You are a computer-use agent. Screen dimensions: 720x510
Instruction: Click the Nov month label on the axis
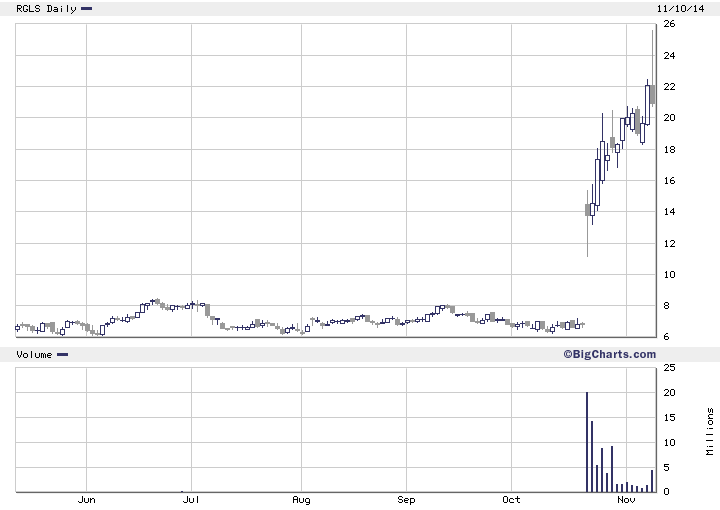(626, 499)
